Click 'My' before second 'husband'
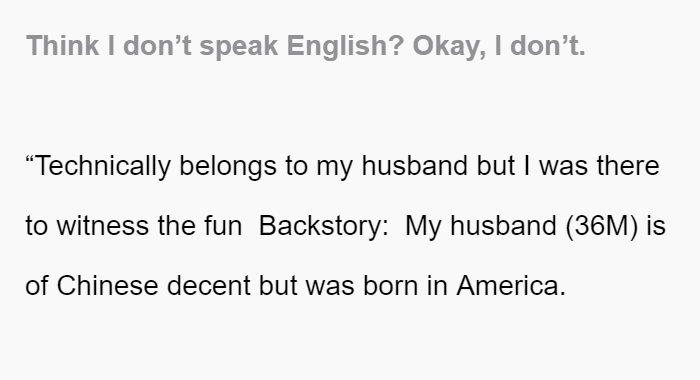700x380 pixels. [x=423, y=226]
